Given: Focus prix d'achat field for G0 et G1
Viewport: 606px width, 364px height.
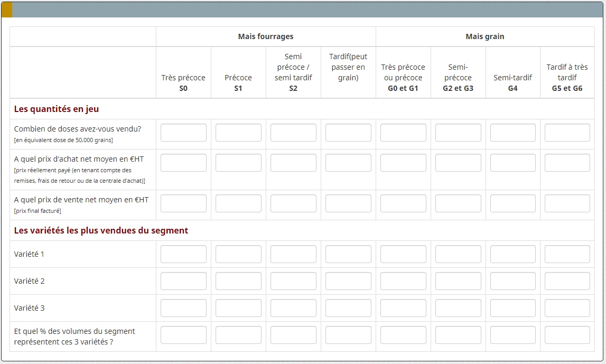Looking at the screenshot, I should point(403,163).
